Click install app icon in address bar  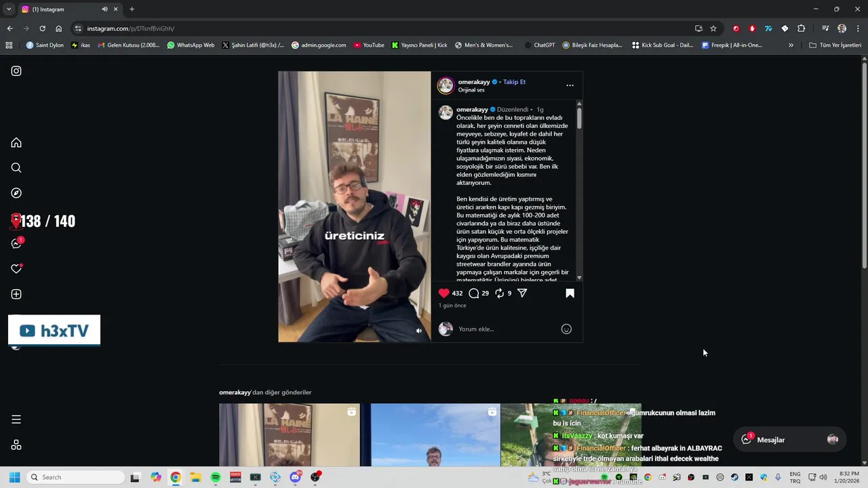coord(698,28)
